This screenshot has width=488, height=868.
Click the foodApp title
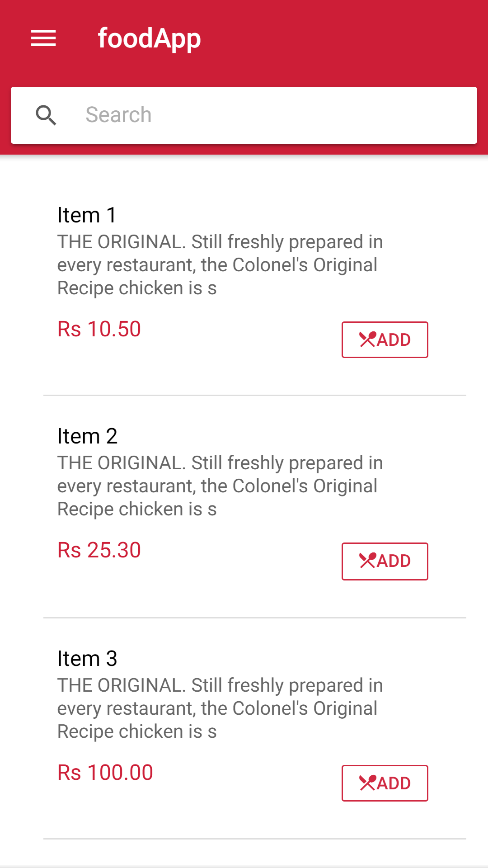tap(149, 38)
